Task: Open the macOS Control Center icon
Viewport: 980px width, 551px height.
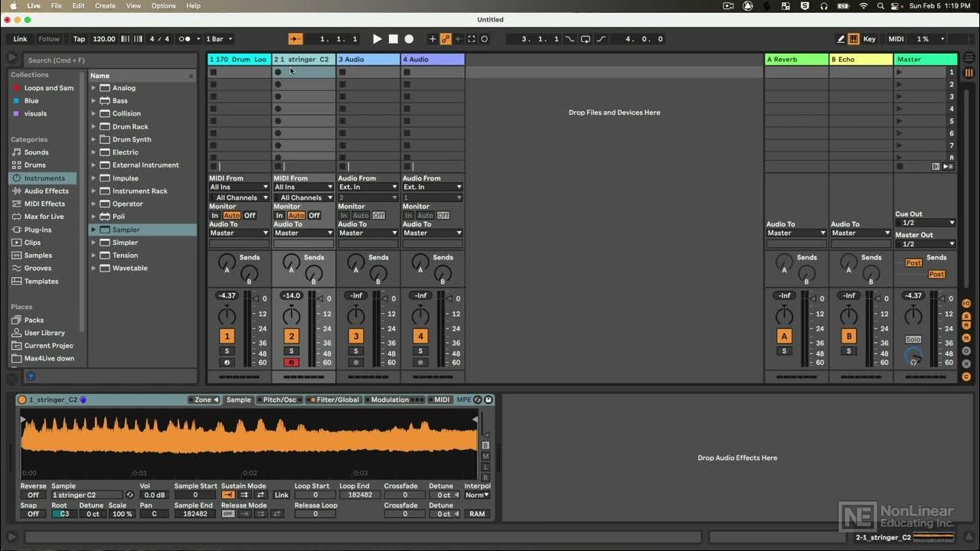Action: click(x=895, y=5)
